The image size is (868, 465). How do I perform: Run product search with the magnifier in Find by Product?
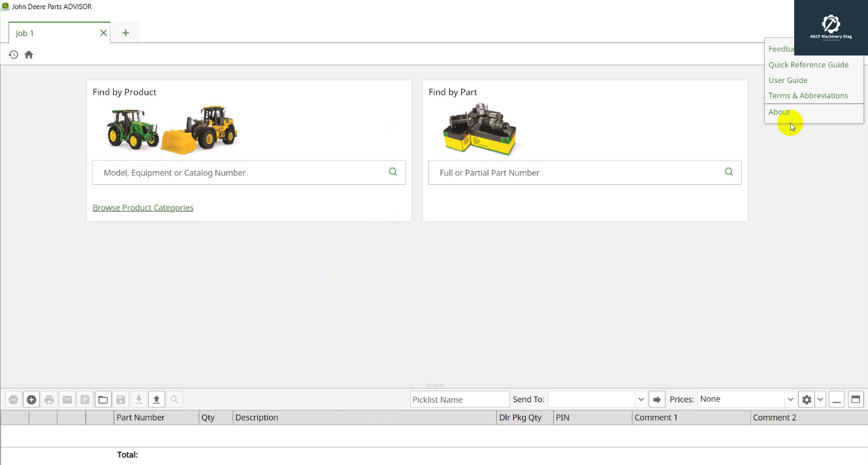click(x=393, y=172)
